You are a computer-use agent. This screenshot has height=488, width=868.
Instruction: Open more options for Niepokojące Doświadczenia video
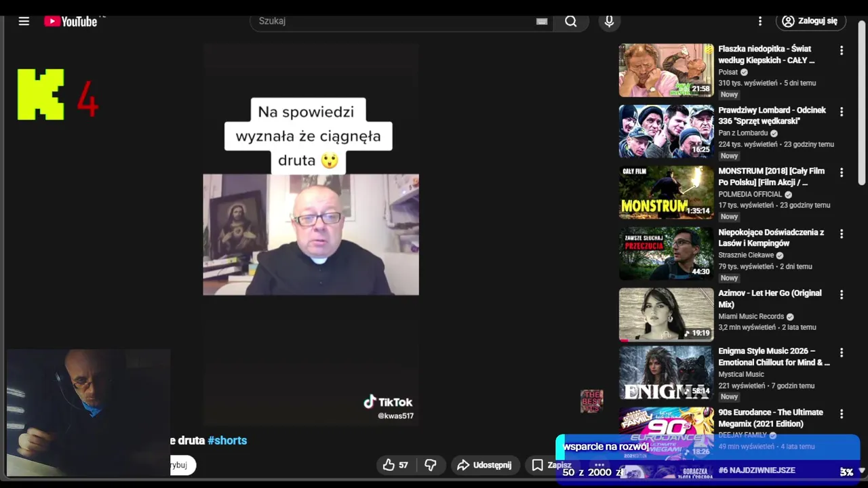[x=842, y=233]
